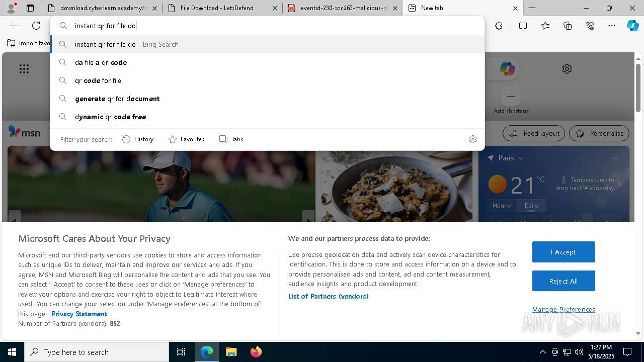The image size is (644, 362).
Task: Open the Copilot icon on new tab page
Action: tap(507, 69)
